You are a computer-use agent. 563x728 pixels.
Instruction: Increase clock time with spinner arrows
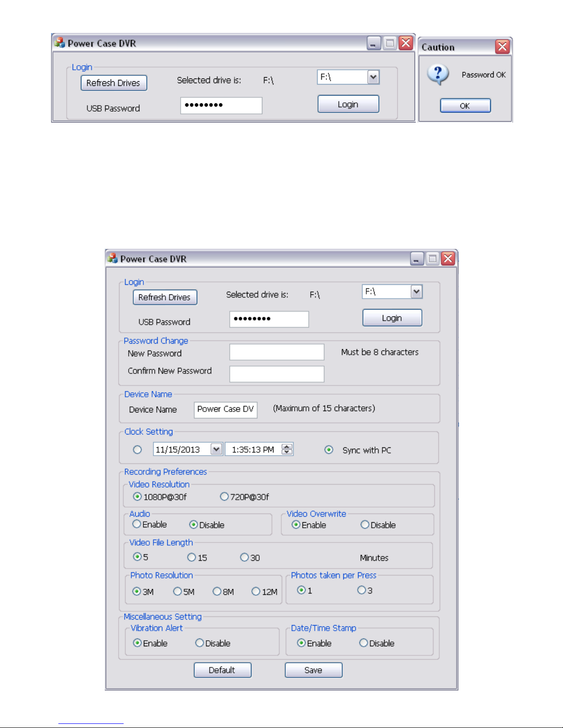pos(287,446)
